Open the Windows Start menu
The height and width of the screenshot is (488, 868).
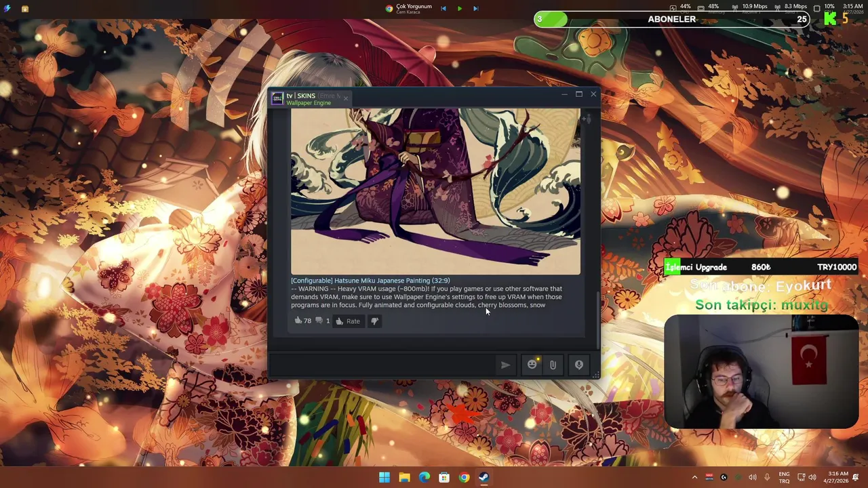[384, 477]
